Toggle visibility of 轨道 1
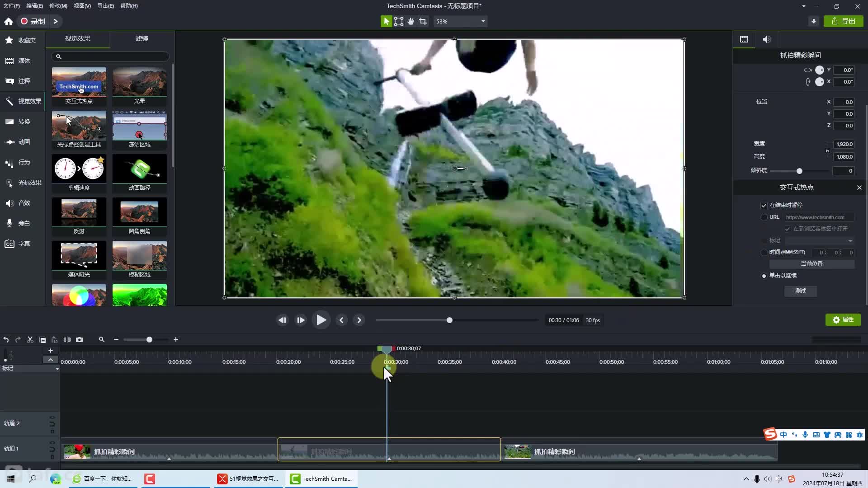This screenshot has height=488, width=868. pos(52,443)
